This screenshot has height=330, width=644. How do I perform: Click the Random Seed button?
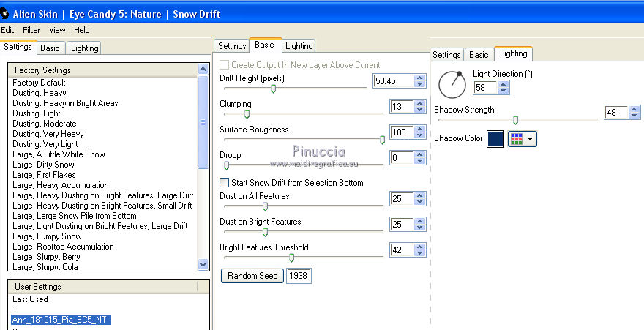[x=252, y=276]
